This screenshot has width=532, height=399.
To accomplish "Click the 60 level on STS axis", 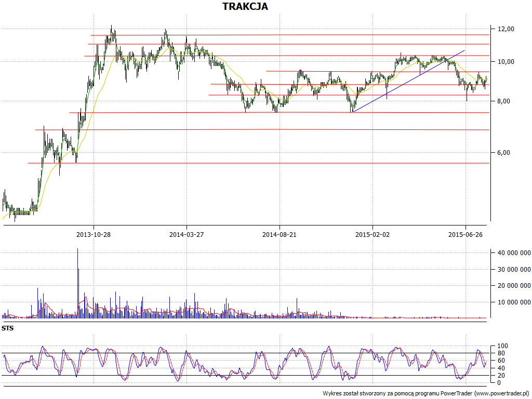I will [x=501, y=361].
